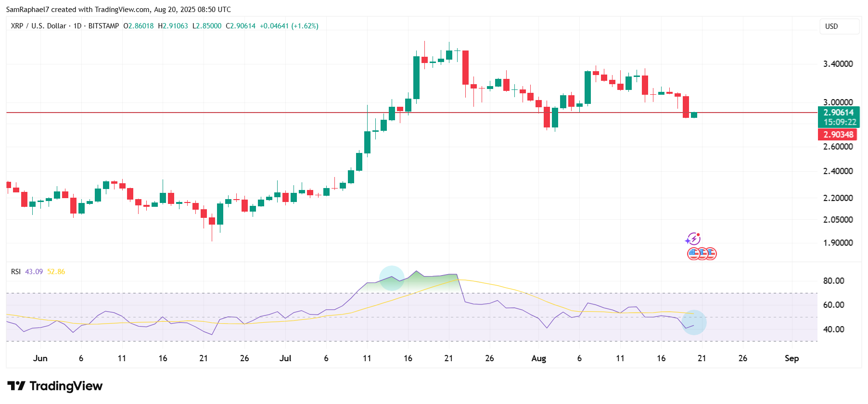Open the USD currency dropdown
This screenshot has width=868, height=404.
pos(839,26)
